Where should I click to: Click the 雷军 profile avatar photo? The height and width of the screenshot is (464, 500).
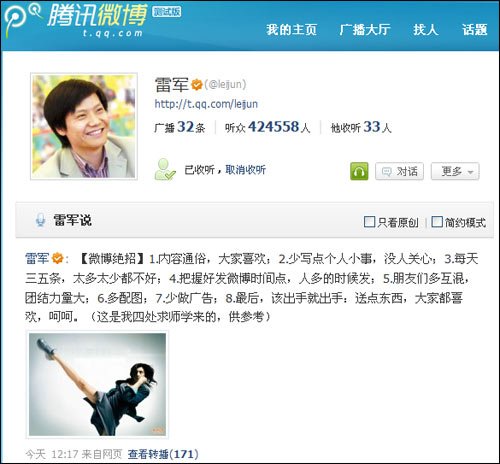coord(84,126)
